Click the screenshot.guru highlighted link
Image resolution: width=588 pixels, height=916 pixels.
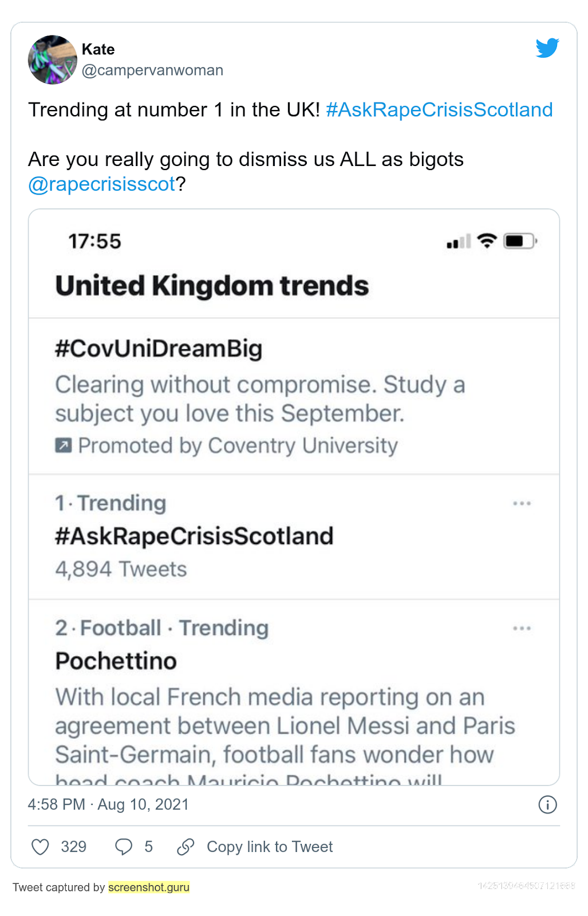[149, 887]
